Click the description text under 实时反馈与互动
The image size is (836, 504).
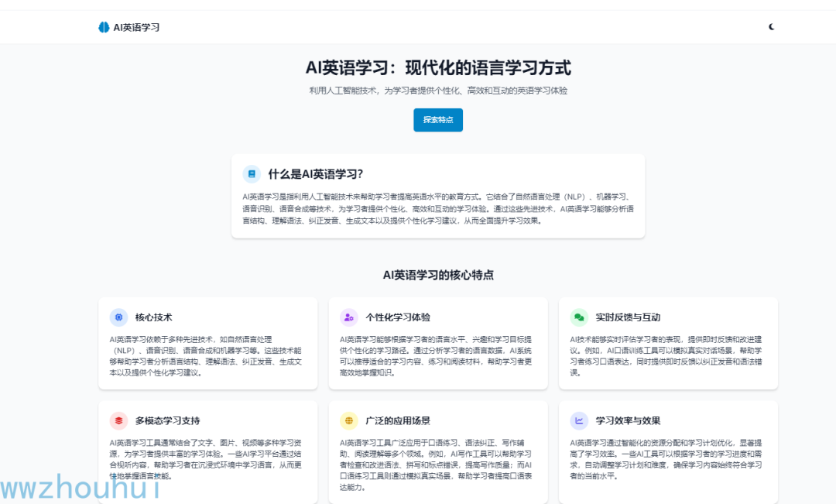(x=666, y=355)
